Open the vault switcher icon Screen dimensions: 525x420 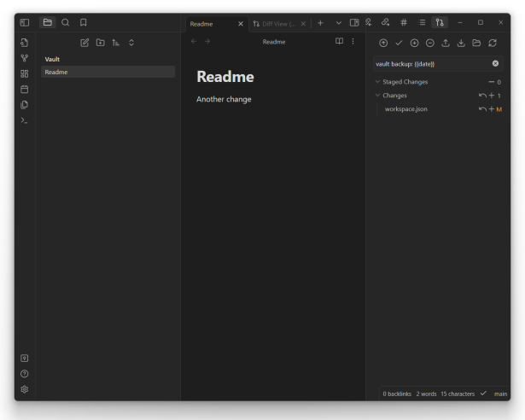click(25, 358)
